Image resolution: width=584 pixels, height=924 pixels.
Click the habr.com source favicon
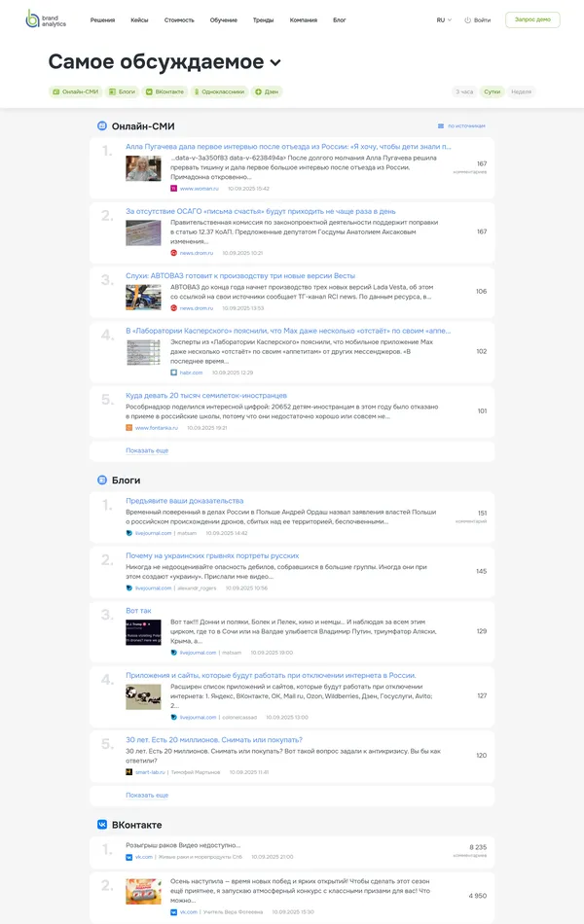[174, 373]
